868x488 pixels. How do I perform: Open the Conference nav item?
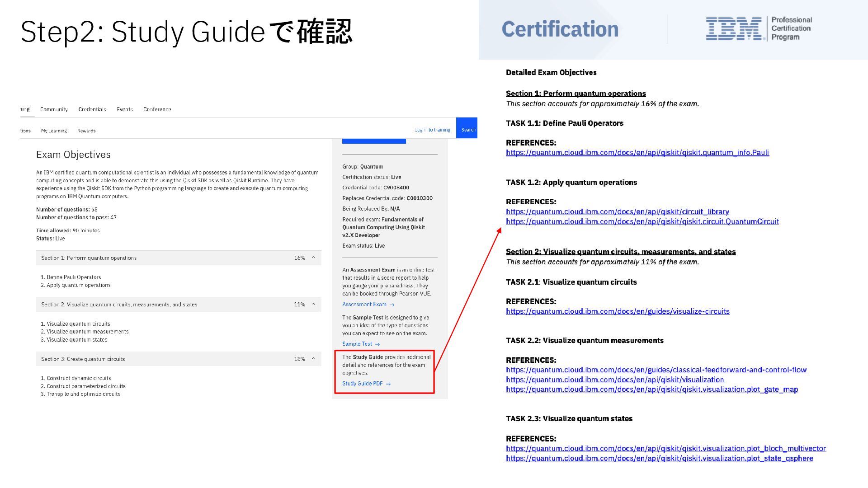coord(157,109)
